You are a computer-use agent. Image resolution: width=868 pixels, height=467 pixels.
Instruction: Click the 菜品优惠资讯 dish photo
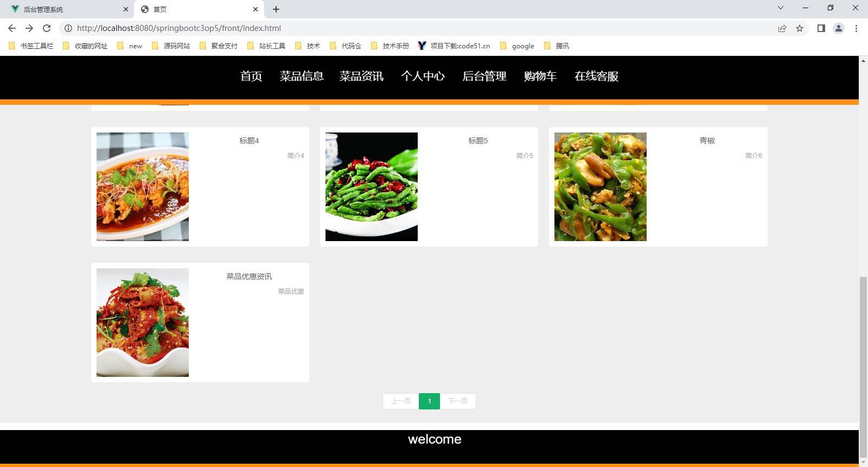143,323
